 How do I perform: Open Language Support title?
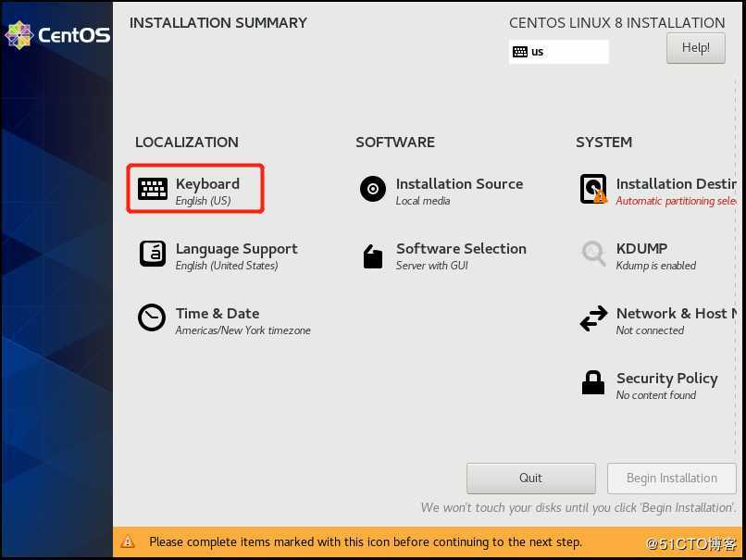(236, 249)
